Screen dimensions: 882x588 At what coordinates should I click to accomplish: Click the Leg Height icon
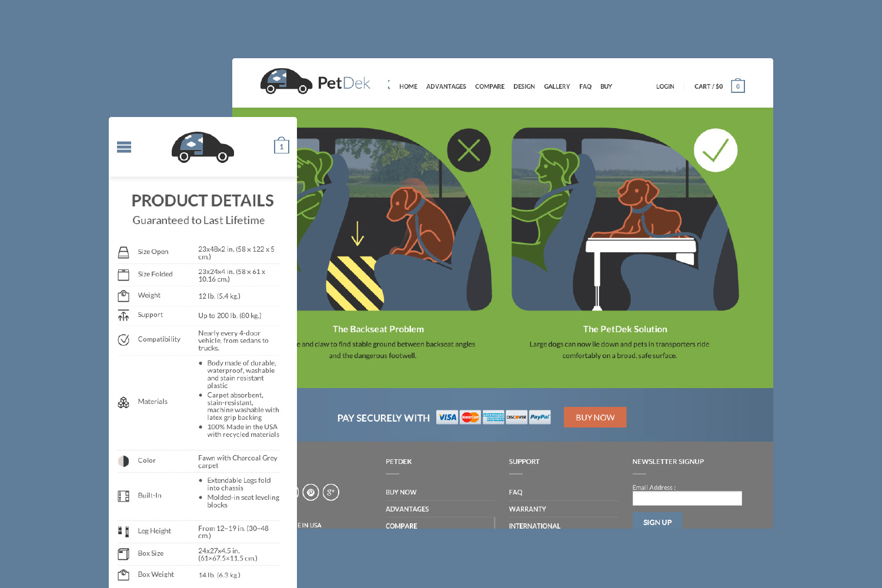coord(123,532)
